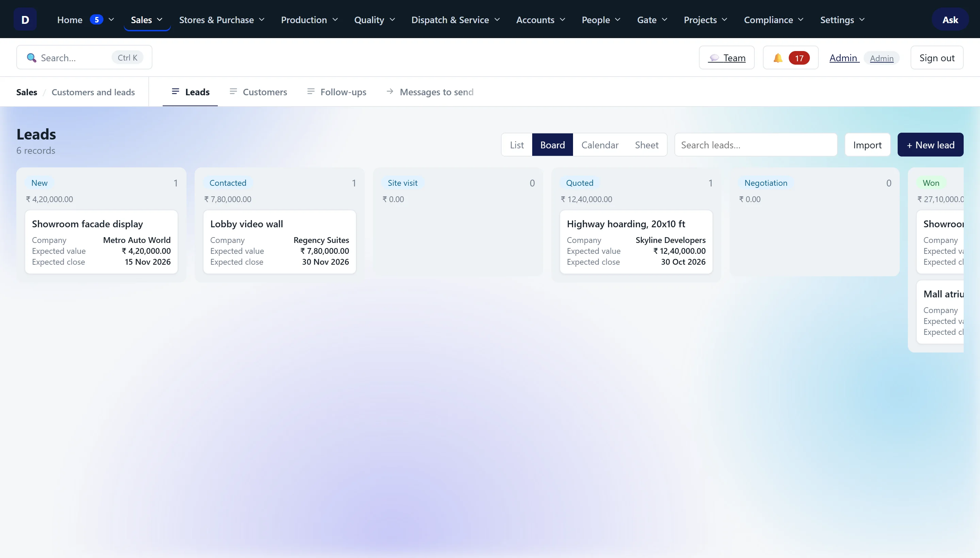Click the red 17 notifications badge

click(x=799, y=58)
